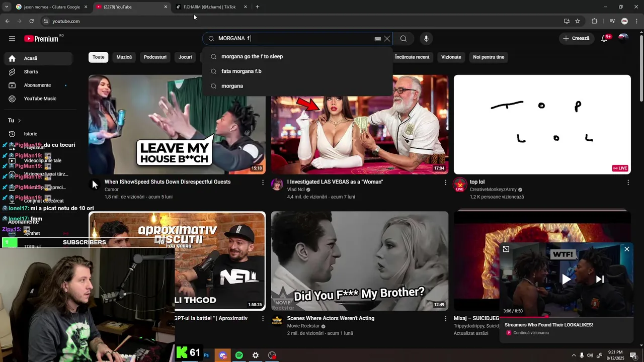Image resolution: width=644 pixels, height=362 pixels.
Task: Open options menu for top lol stream
Action: click(628, 183)
